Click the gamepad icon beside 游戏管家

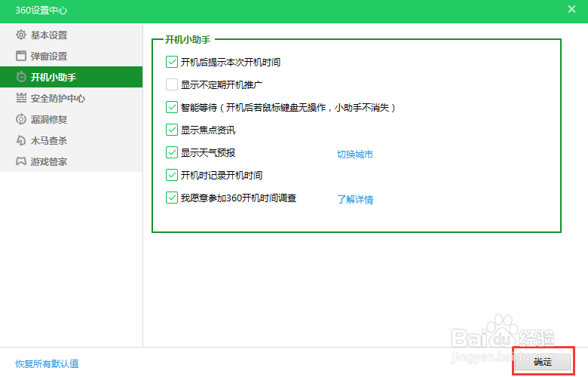(21, 161)
